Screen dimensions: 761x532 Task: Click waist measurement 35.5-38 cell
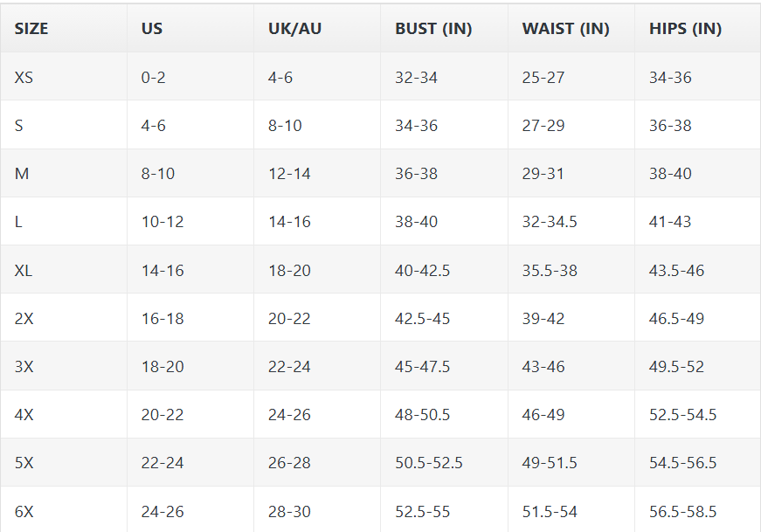pyautogui.click(x=550, y=270)
